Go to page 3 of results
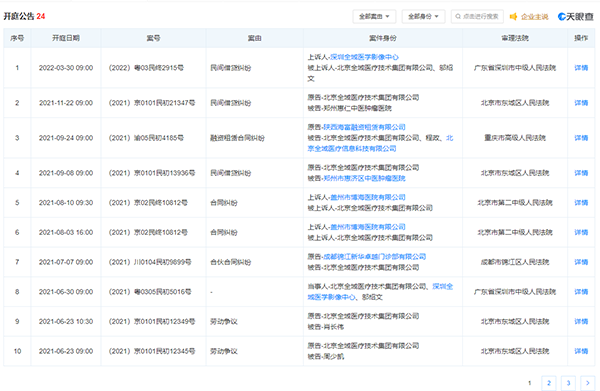The height and width of the screenshot is (391, 600). pyautogui.click(x=568, y=383)
